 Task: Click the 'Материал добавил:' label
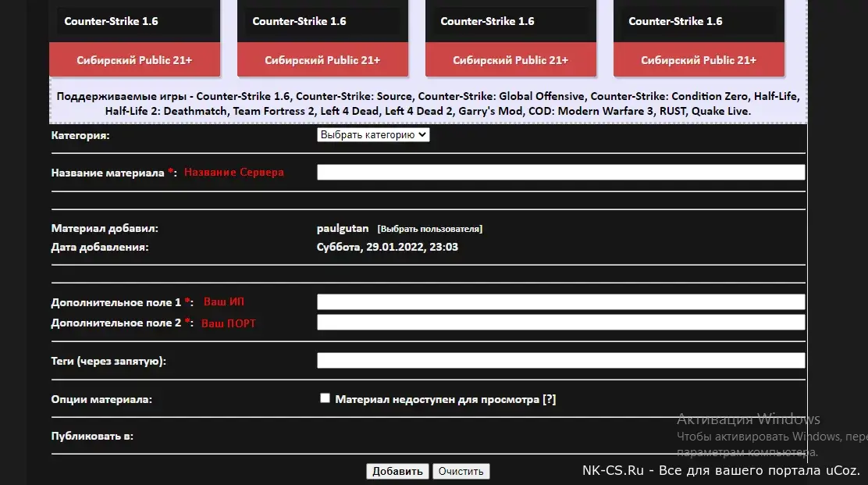[105, 228]
